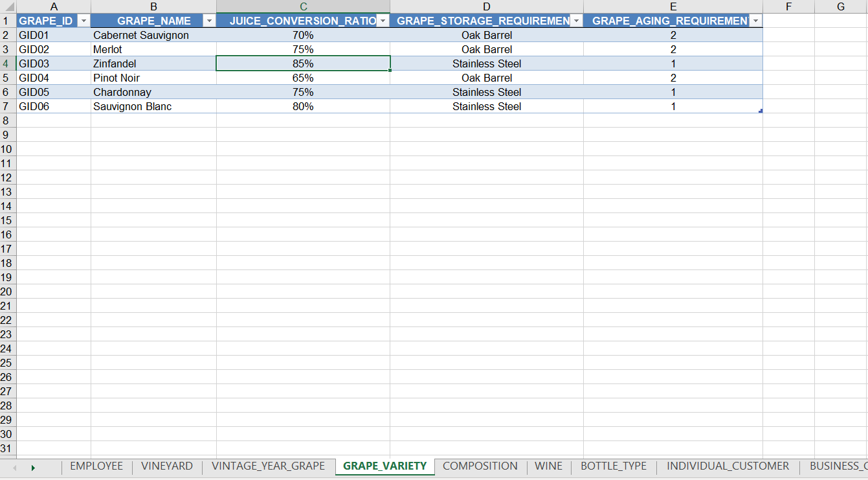This screenshot has height=480, width=868.
Task: Switch to the COMPOSITION sheet tab
Action: [x=480, y=466]
